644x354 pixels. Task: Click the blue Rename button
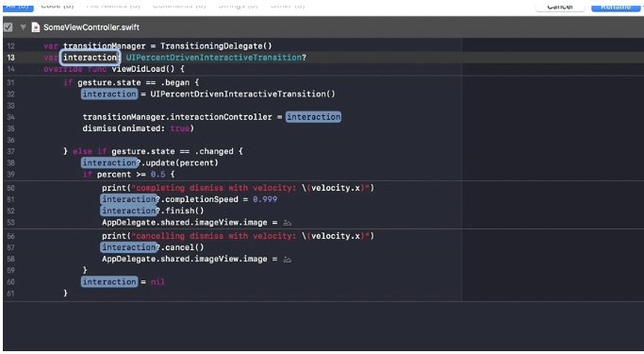tap(616, 6)
